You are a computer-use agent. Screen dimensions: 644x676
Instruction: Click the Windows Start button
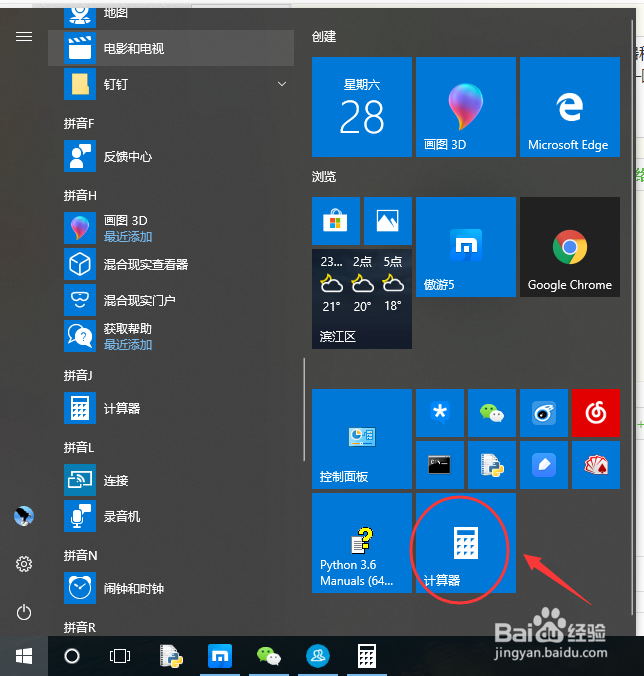24,656
